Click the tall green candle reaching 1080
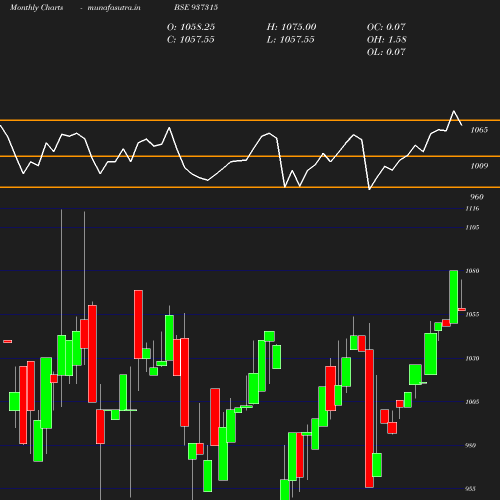500x500 pixels. (x=454, y=297)
